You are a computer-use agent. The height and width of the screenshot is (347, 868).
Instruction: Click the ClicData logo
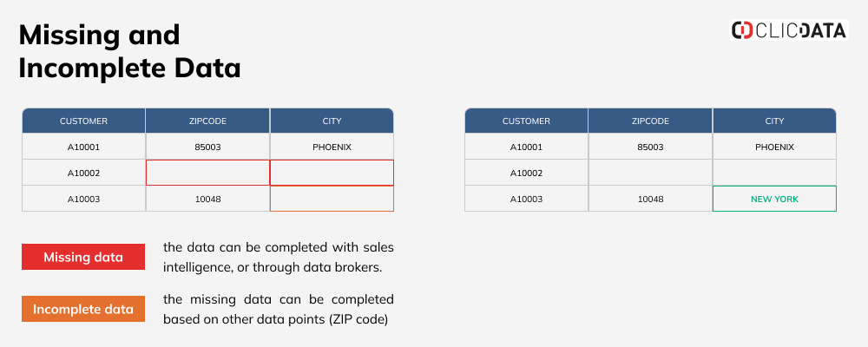click(788, 29)
